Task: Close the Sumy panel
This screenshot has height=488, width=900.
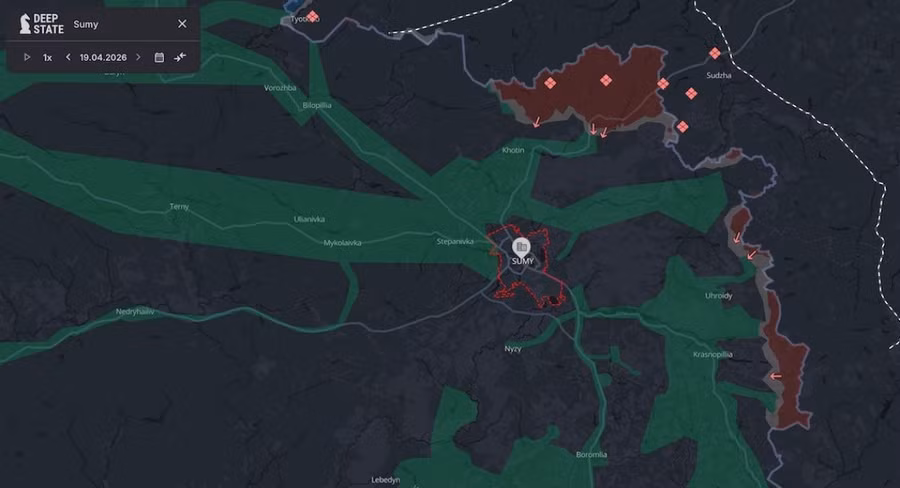Action: (182, 24)
